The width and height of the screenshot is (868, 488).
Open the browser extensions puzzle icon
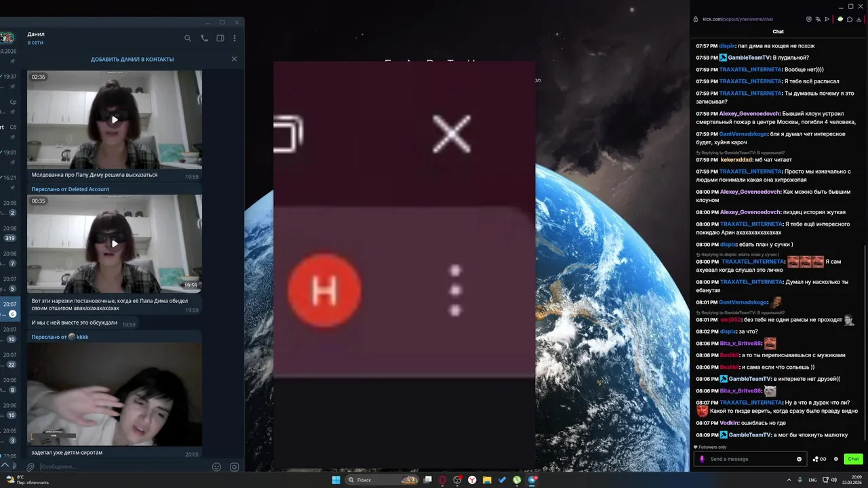pyautogui.click(x=850, y=19)
